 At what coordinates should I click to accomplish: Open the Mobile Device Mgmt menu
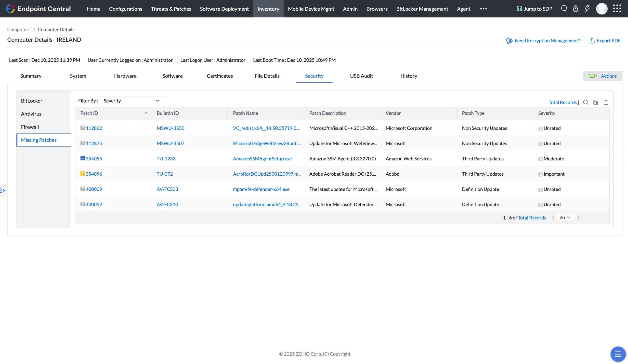[x=311, y=9]
